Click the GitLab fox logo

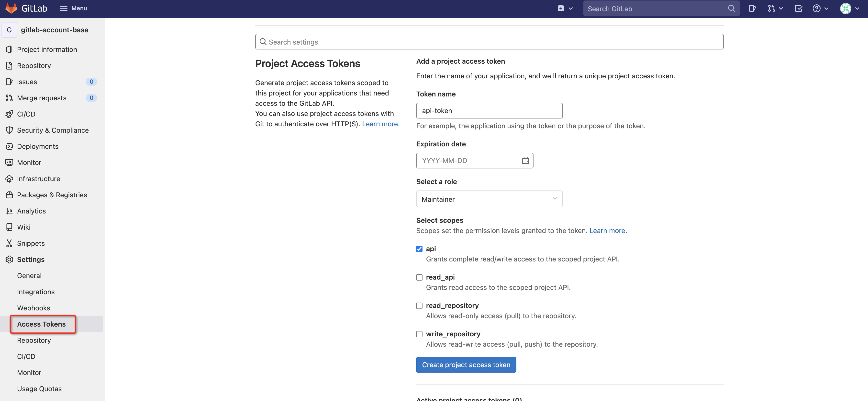point(11,8)
